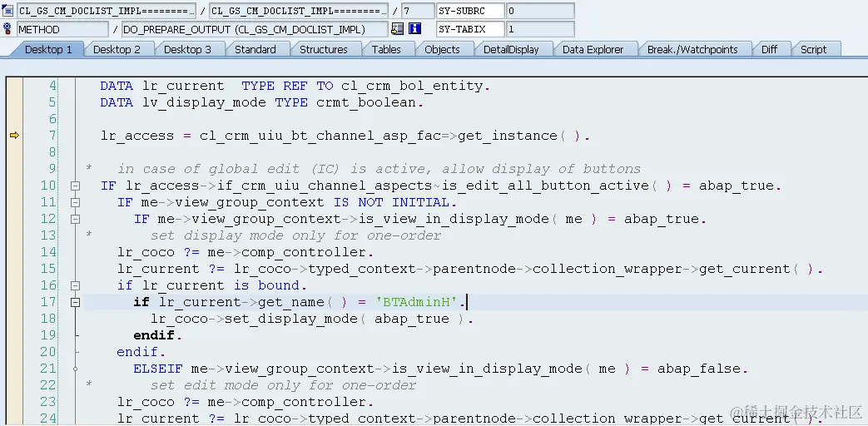Switch to the Diff tab

tap(770, 50)
